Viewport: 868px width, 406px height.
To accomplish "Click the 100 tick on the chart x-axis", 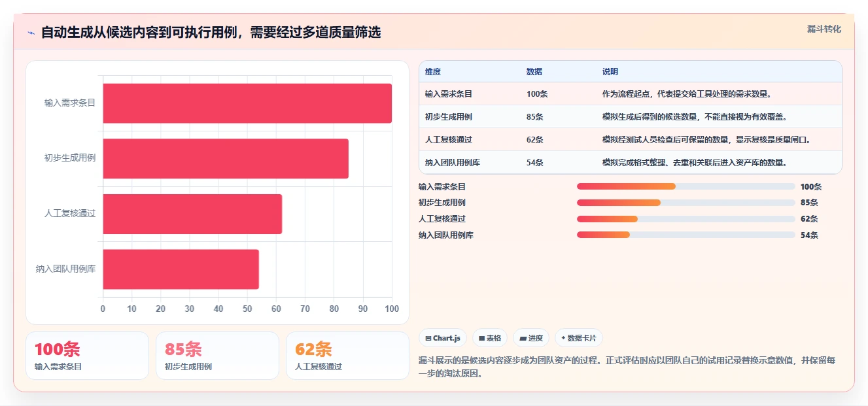I will pos(392,309).
